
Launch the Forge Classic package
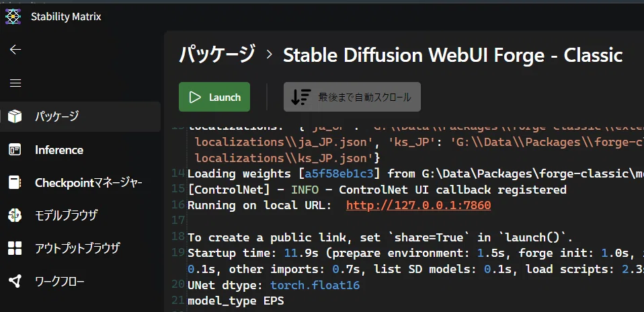214,97
